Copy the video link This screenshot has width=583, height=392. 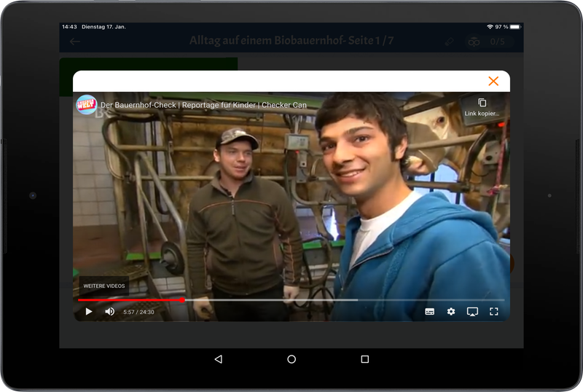pos(482,107)
